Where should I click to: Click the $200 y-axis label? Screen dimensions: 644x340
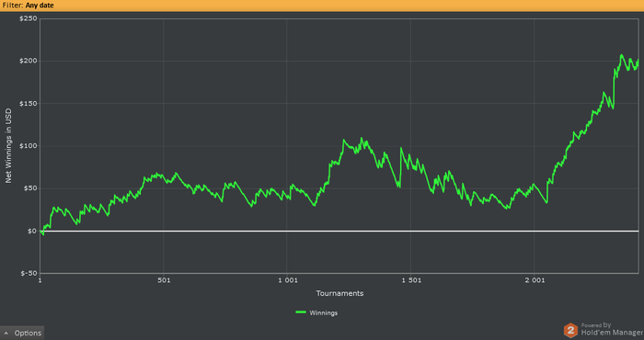pyautogui.click(x=29, y=62)
